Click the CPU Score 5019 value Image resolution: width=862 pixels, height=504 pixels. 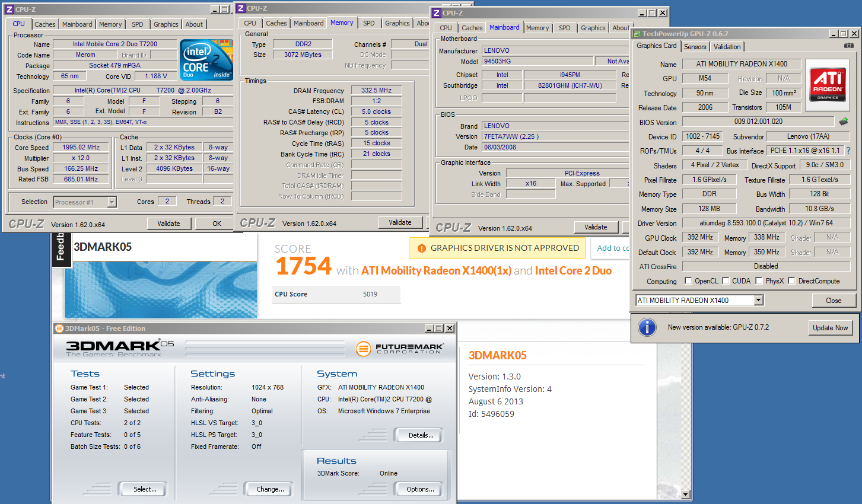point(370,294)
